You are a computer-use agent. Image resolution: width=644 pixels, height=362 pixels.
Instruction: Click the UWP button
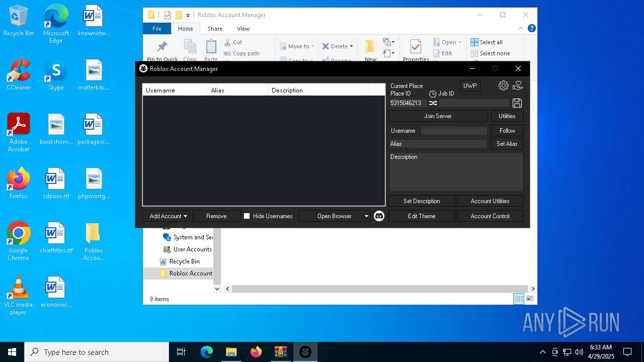point(470,85)
